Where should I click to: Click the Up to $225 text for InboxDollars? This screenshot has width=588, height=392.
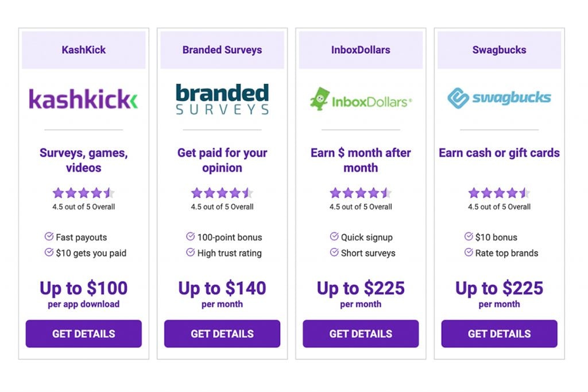[361, 289]
